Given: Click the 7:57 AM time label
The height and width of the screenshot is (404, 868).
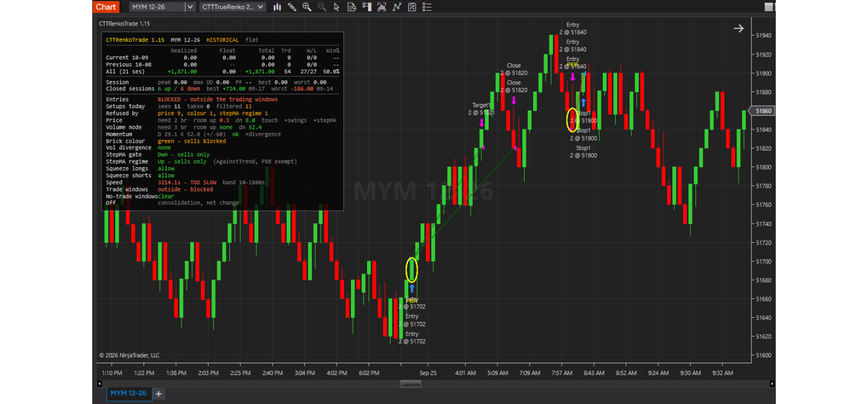Looking at the screenshot, I should (561, 373).
